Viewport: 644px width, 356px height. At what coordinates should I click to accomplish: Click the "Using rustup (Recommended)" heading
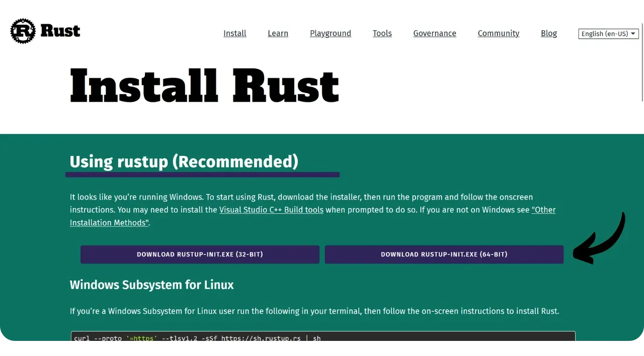coord(184,161)
